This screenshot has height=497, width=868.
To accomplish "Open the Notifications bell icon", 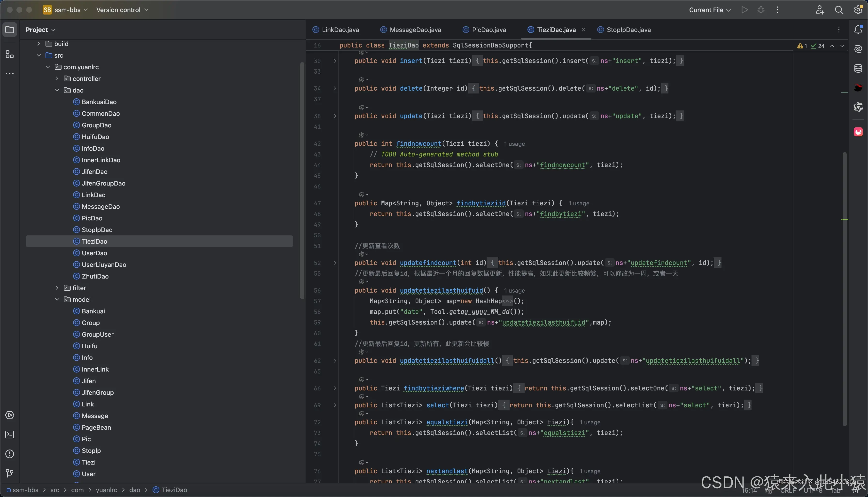I will click(858, 30).
